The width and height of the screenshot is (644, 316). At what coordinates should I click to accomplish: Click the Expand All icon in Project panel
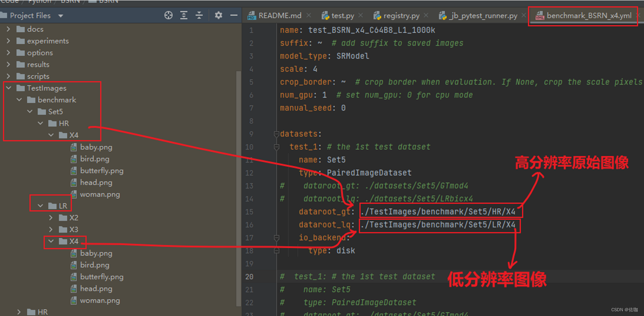tap(184, 15)
